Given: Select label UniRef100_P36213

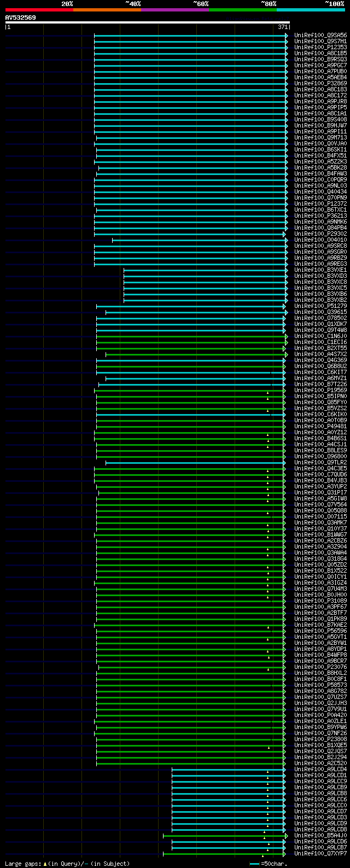Looking at the screenshot, I should 320,215.
